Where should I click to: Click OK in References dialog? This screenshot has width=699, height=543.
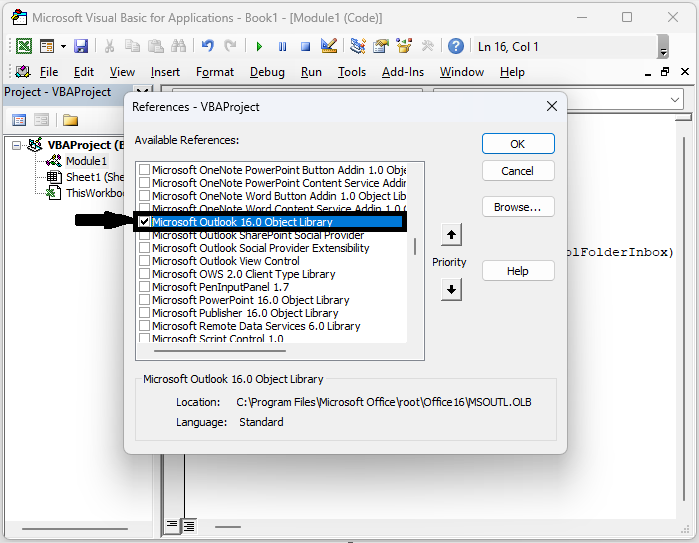click(518, 144)
